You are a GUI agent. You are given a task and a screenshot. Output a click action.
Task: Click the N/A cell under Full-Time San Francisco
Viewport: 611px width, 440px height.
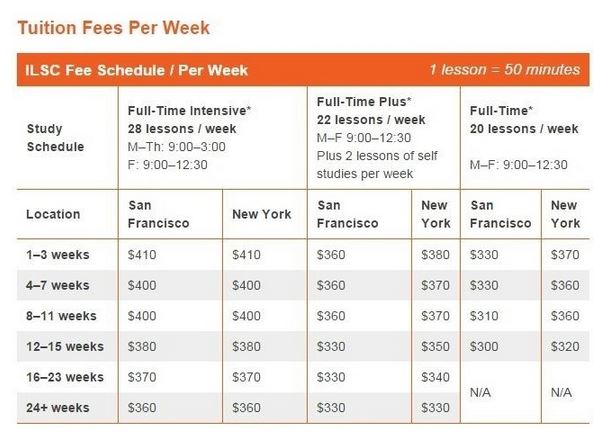pyautogui.click(x=480, y=392)
